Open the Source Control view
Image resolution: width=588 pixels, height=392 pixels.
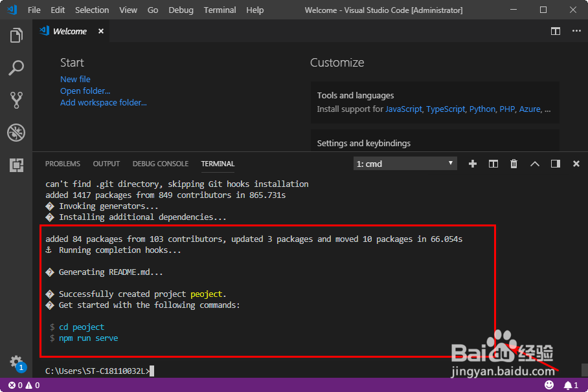pos(16,100)
